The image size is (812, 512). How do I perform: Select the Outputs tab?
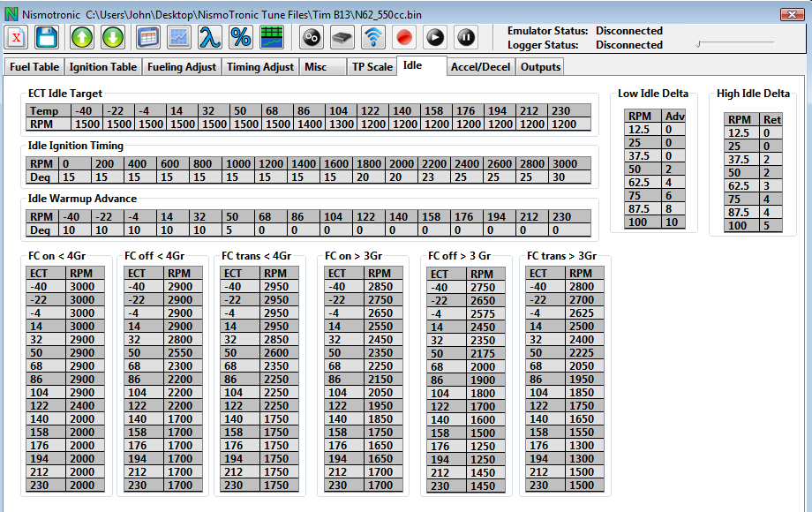point(540,67)
